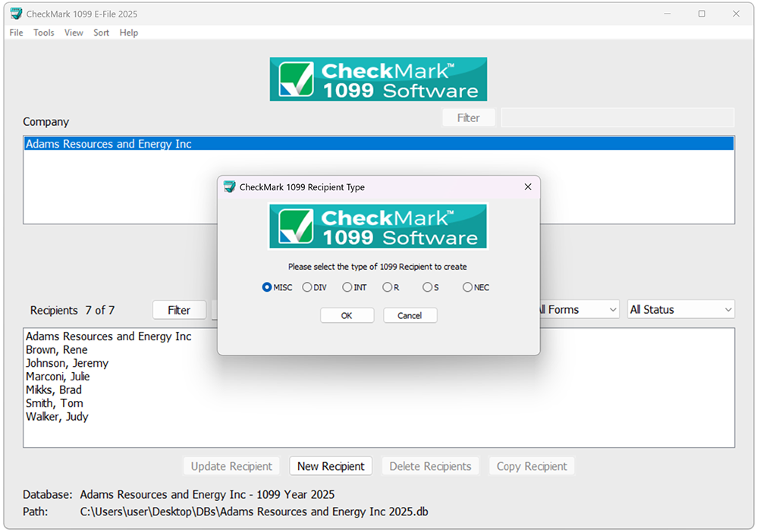757x532 pixels.
Task: Click the Database name and year text
Action: click(207, 495)
